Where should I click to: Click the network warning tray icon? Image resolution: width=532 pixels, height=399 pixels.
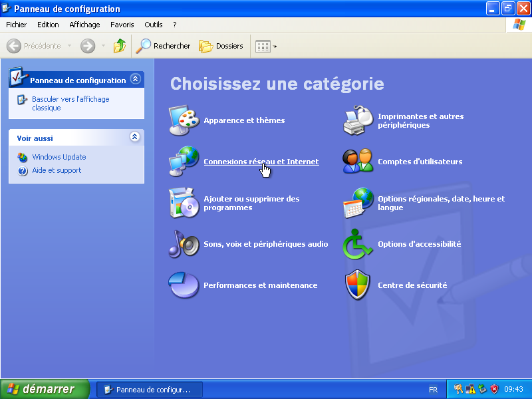coord(471,389)
